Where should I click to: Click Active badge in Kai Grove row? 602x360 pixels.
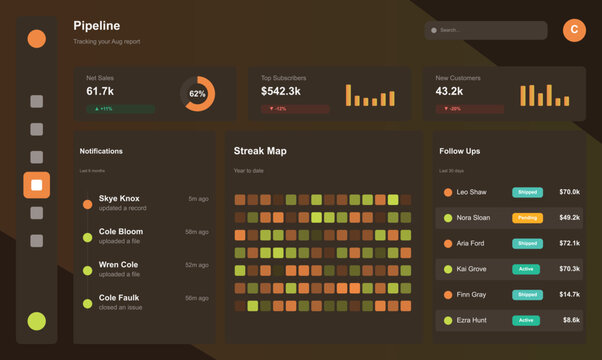click(x=526, y=269)
